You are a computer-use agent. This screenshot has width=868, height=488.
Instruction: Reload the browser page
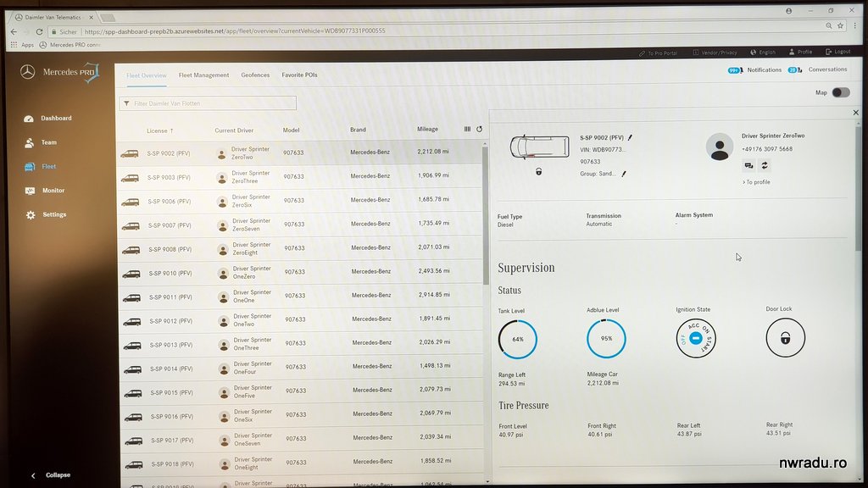(39, 31)
